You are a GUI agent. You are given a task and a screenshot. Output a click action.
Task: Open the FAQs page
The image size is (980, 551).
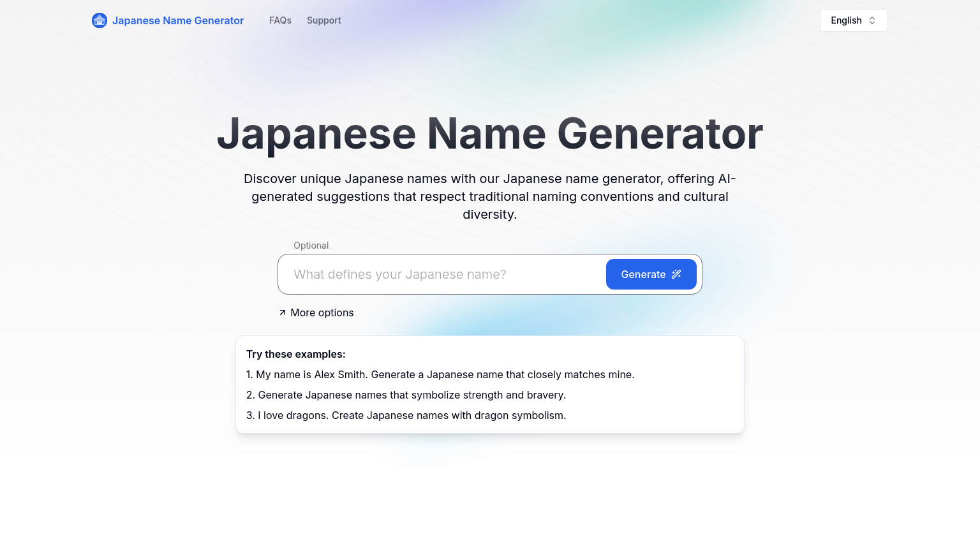pyautogui.click(x=280, y=20)
